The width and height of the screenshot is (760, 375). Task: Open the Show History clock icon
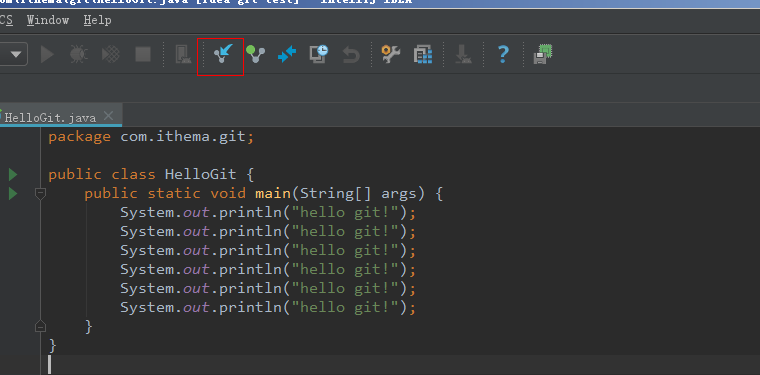(319, 54)
